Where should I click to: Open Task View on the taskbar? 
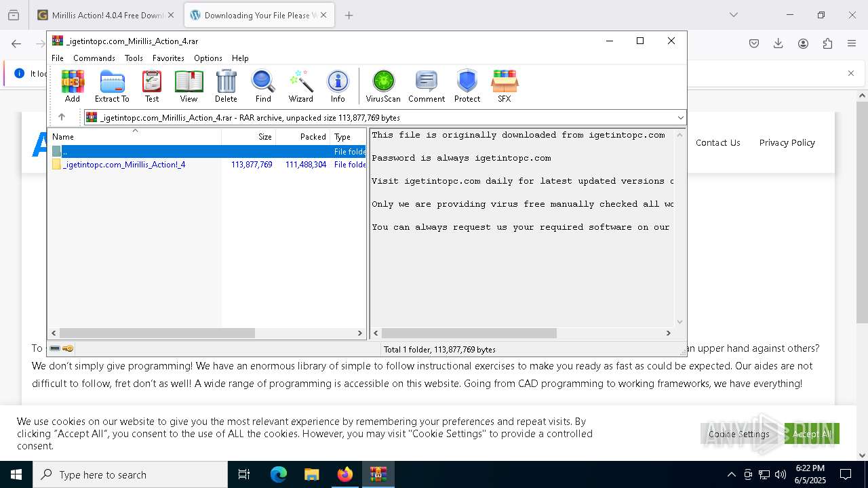click(x=244, y=474)
